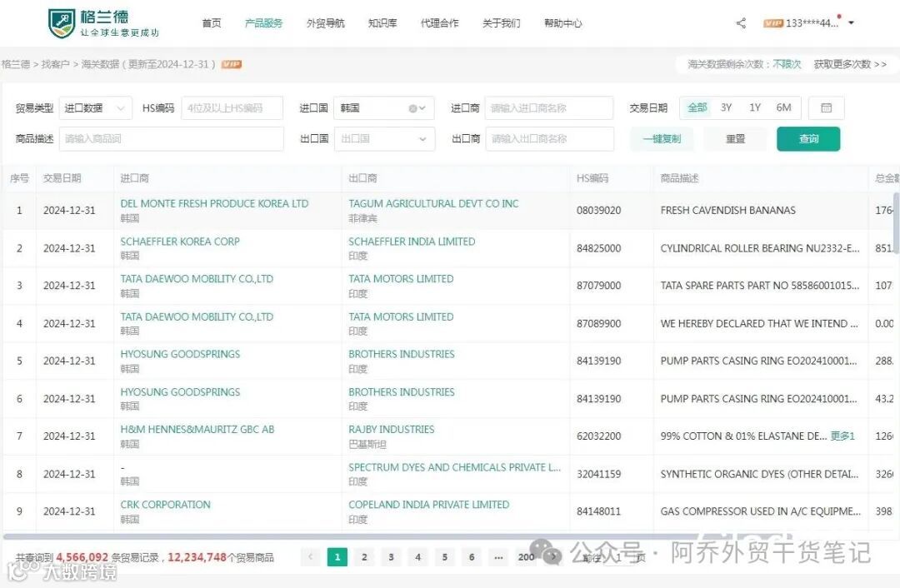Open the 首页 menu item
900x588 pixels.
211,23
